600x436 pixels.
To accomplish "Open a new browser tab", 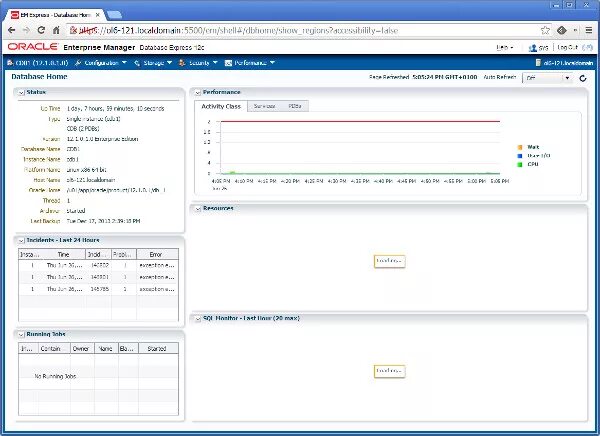I will click(x=114, y=15).
